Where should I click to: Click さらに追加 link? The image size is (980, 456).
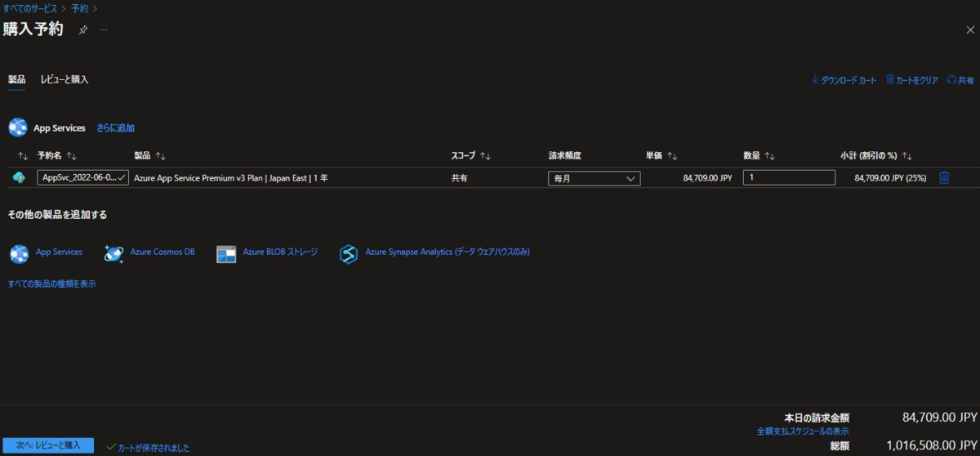(x=115, y=128)
